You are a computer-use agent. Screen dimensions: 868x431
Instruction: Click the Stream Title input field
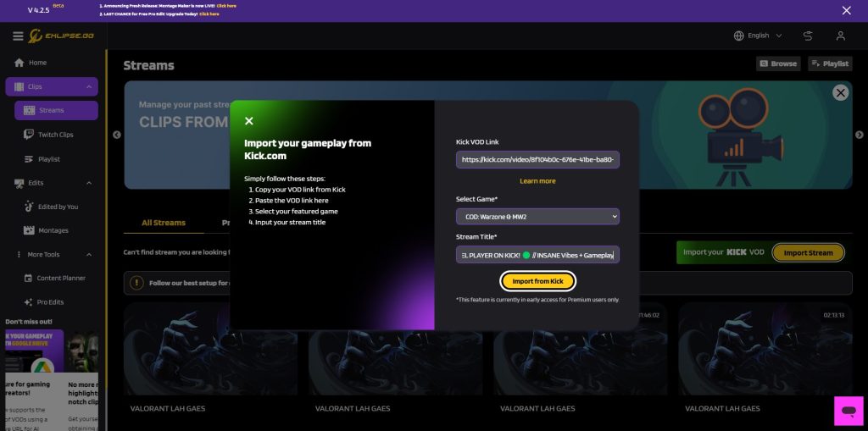click(x=537, y=255)
